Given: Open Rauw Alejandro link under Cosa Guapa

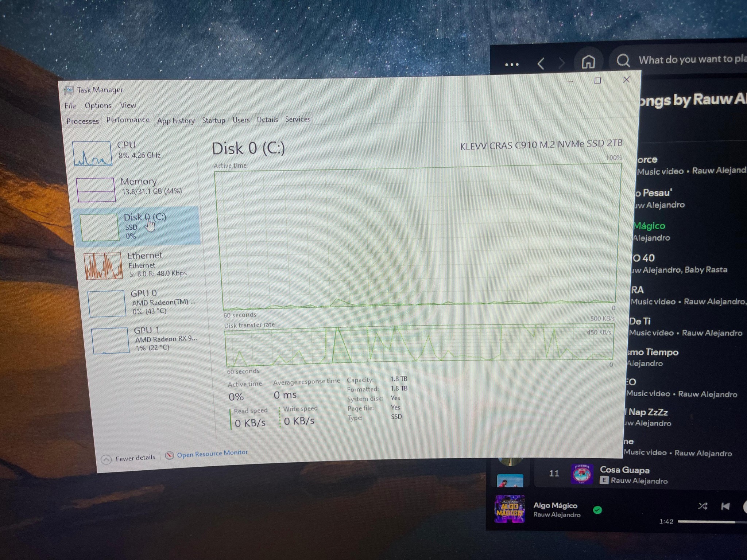Looking at the screenshot, I should coord(639,481).
